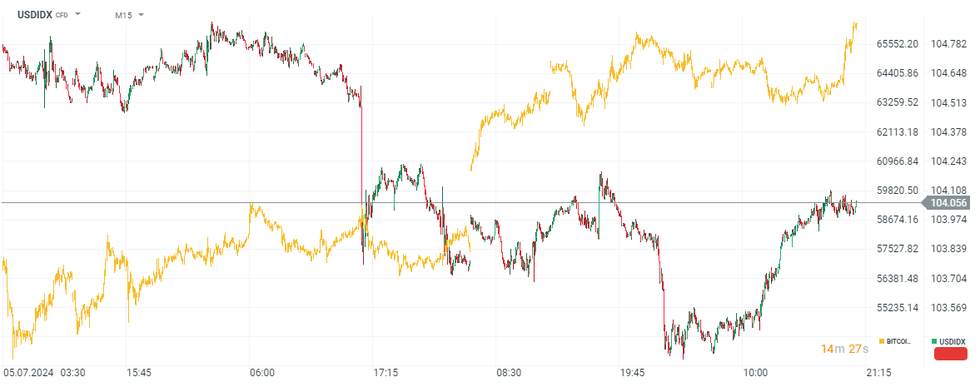Viewport: 980px width, 387px height.
Task: Open the M15 timeframe dropdown arrow
Action: [x=141, y=15]
